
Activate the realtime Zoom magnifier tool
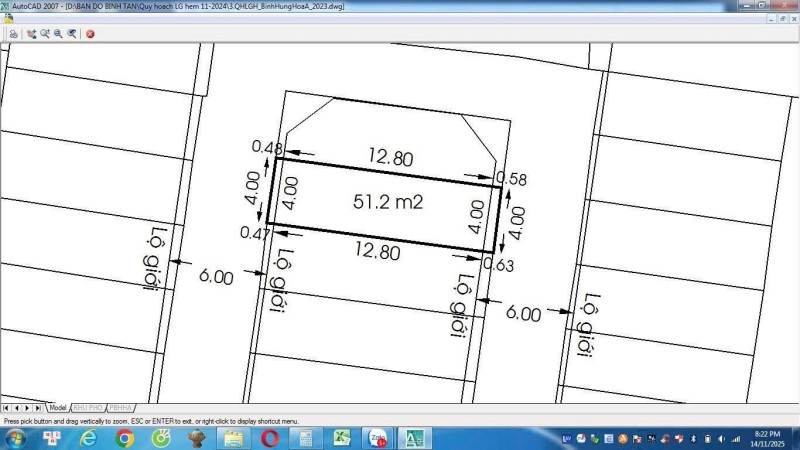(45, 33)
